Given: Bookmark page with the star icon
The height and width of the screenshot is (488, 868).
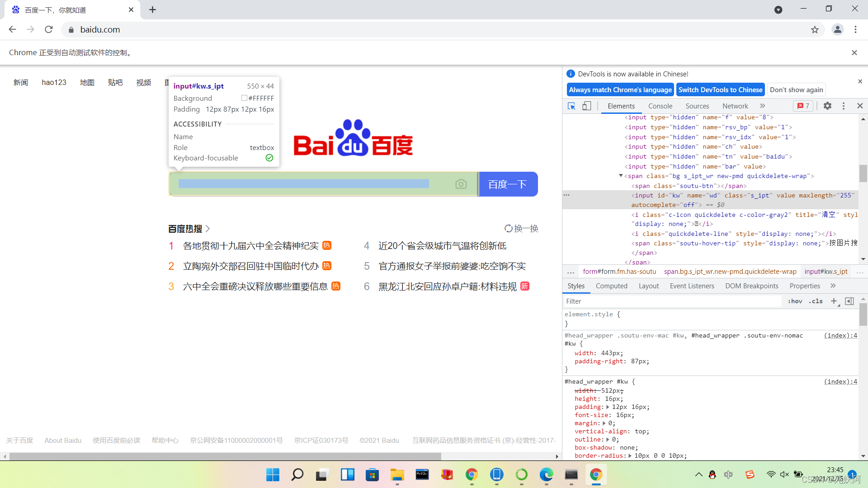Looking at the screenshot, I should pos(815,30).
